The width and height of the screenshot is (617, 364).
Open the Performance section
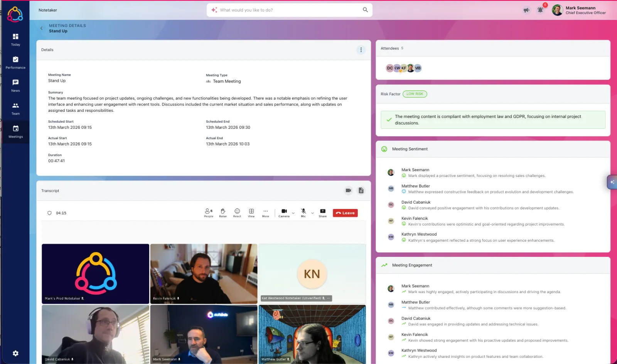[x=15, y=62]
